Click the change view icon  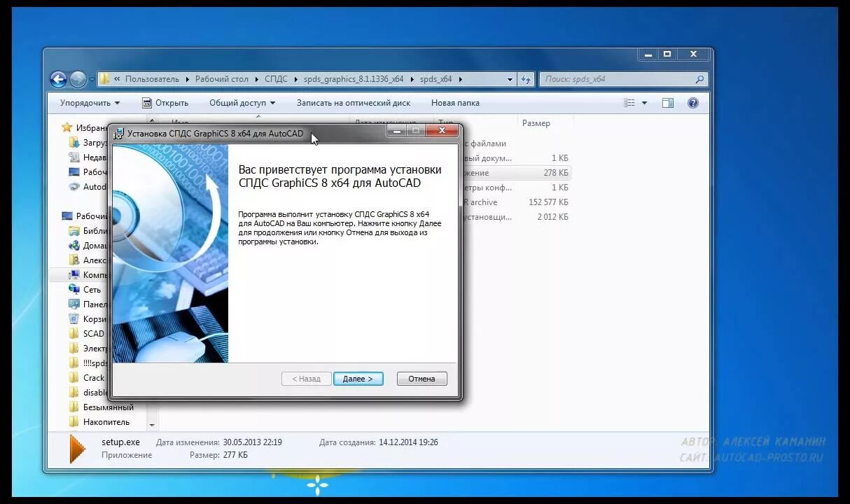[x=629, y=103]
